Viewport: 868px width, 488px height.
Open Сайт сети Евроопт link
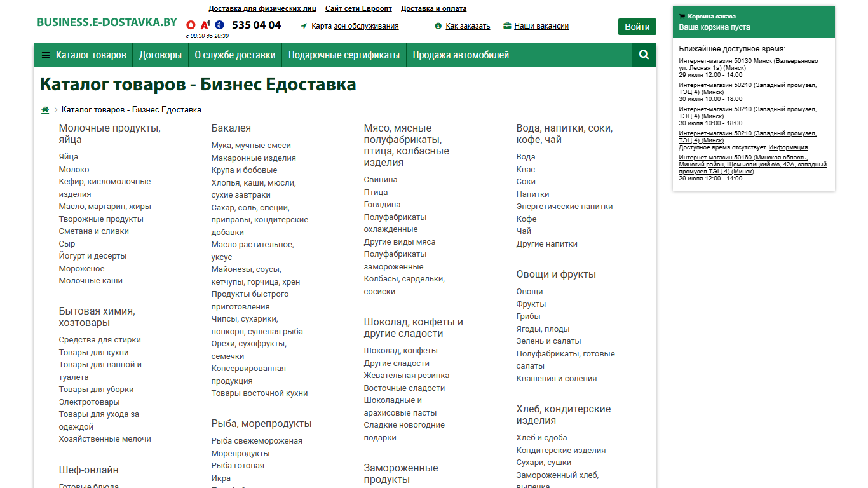tap(358, 9)
